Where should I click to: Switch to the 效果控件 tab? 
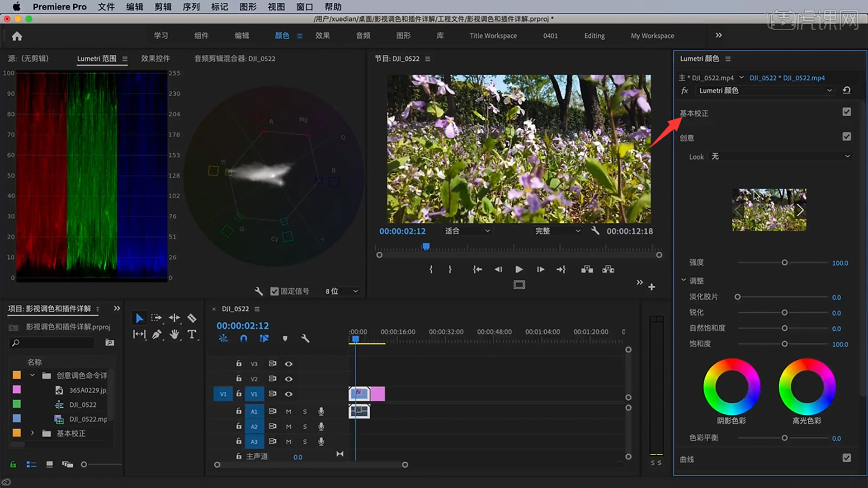[155, 59]
